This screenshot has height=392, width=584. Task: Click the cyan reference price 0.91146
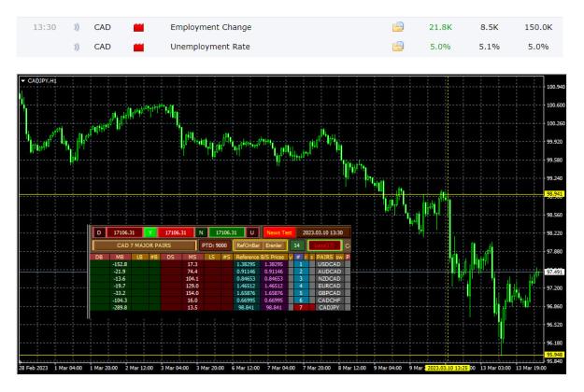click(246, 272)
